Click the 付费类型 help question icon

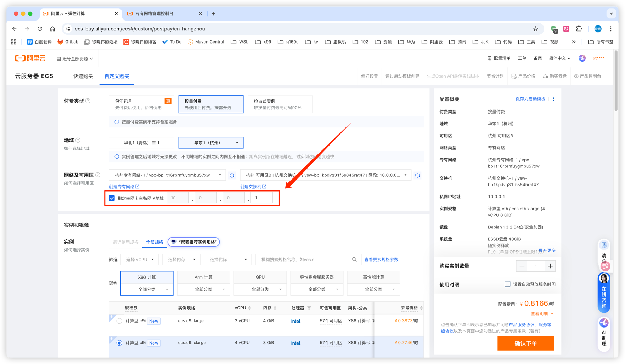tap(88, 101)
